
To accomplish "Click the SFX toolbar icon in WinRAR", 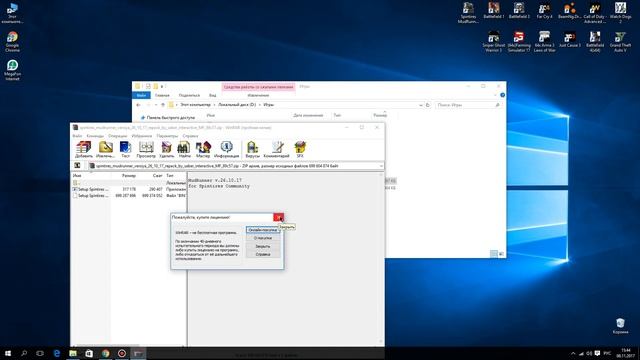I will [300, 149].
